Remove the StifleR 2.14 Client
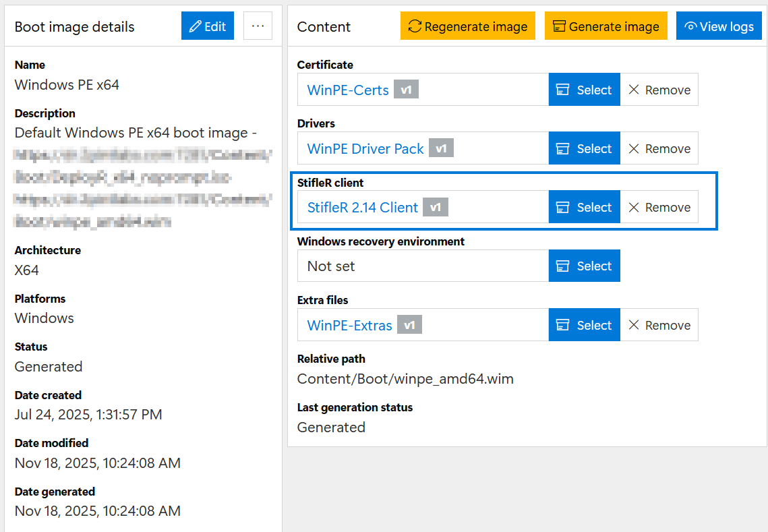The width and height of the screenshot is (768, 532). pyautogui.click(x=659, y=207)
